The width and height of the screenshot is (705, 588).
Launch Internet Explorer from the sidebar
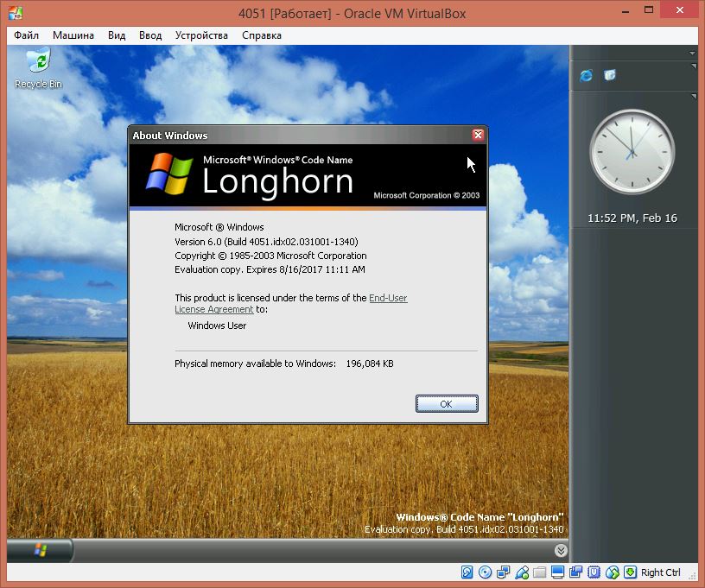[587, 75]
